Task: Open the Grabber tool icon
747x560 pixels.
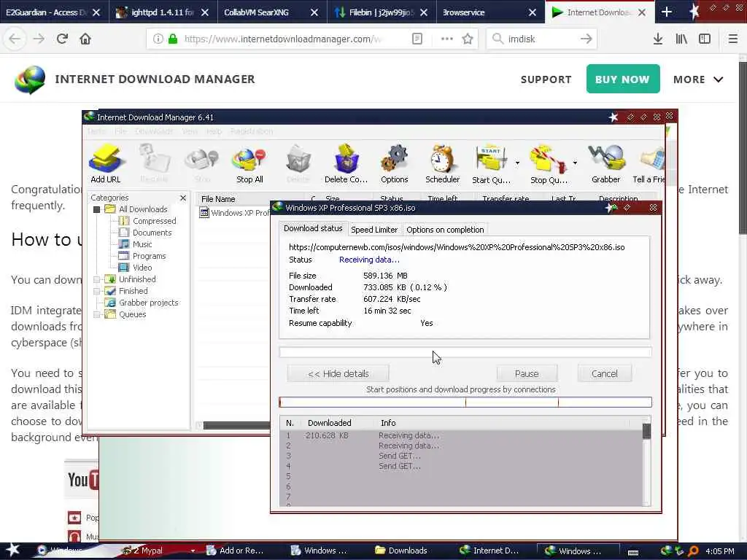Action: [x=605, y=164]
